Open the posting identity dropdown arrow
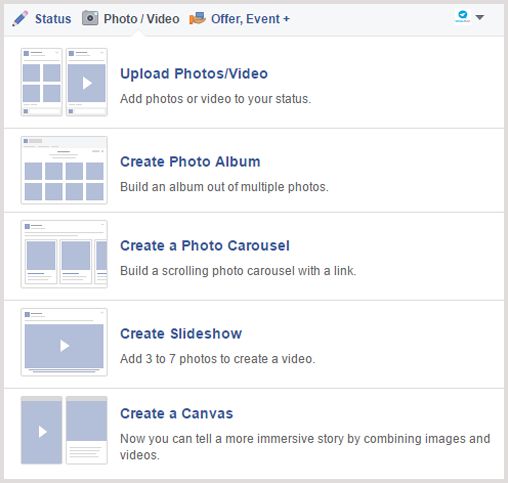The width and height of the screenshot is (508, 483). [479, 17]
